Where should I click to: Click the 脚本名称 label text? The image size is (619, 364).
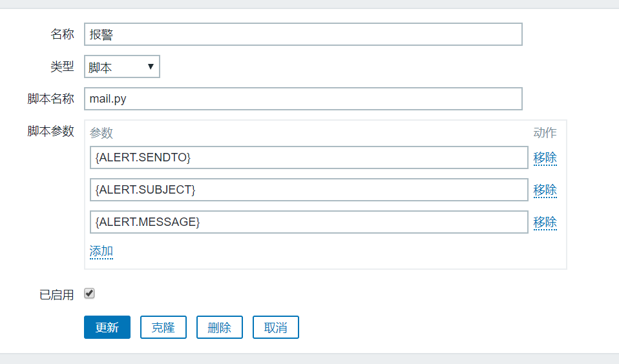point(51,99)
